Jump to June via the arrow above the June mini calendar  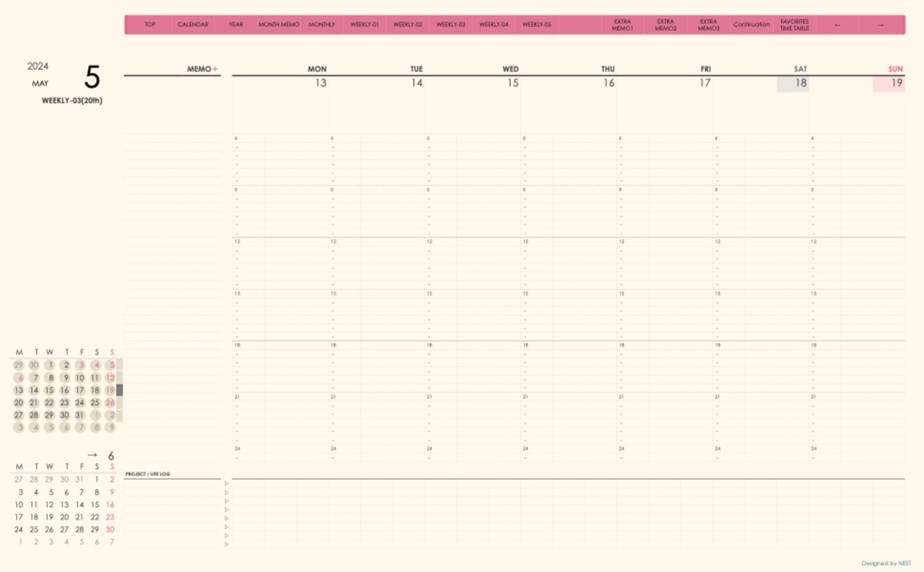92,455
